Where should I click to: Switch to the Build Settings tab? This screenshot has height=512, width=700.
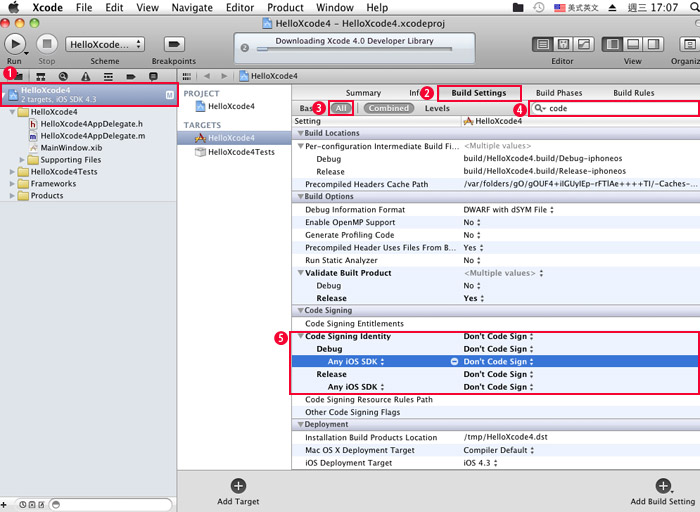tap(479, 93)
